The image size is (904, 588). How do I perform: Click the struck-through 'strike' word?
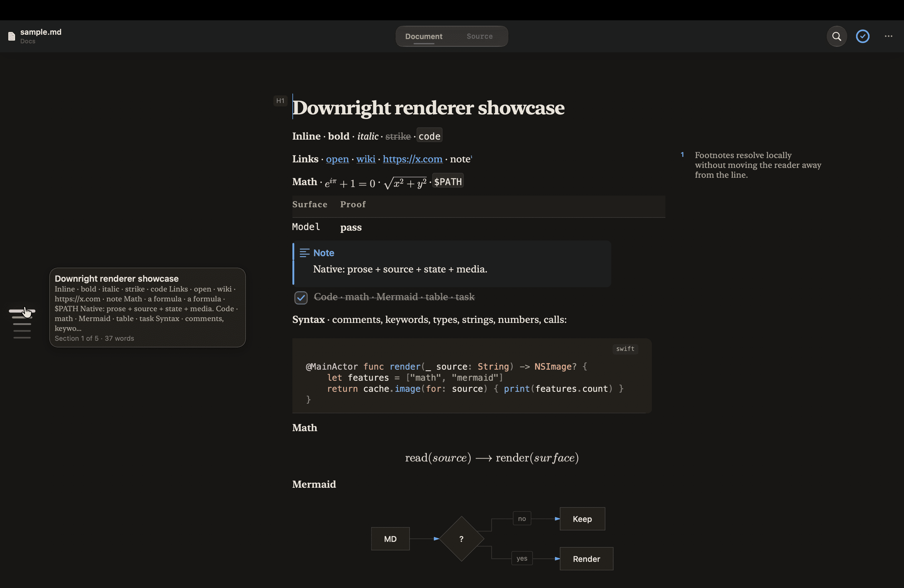[398, 136]
